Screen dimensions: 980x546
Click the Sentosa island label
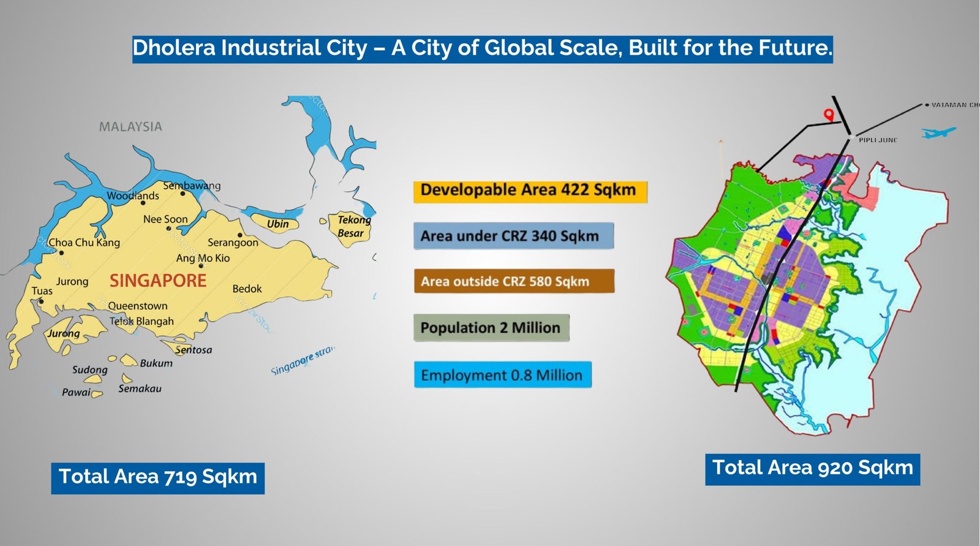coord(194,351)
